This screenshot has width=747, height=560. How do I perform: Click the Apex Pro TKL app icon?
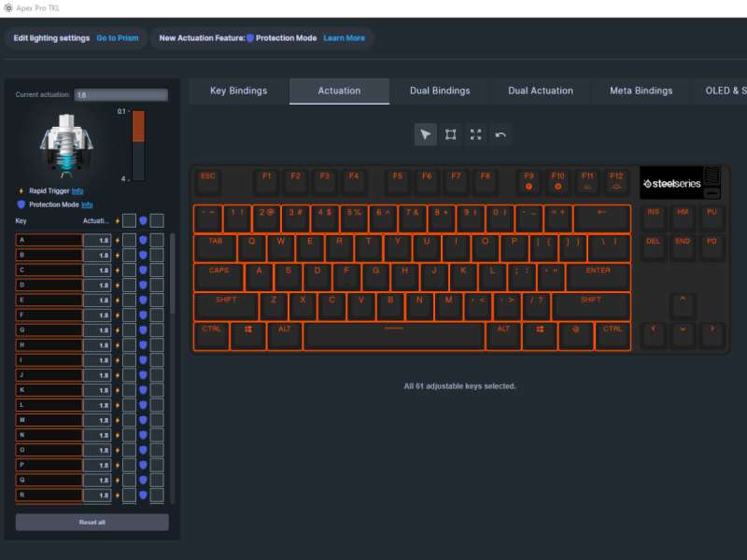pos(8,8)
